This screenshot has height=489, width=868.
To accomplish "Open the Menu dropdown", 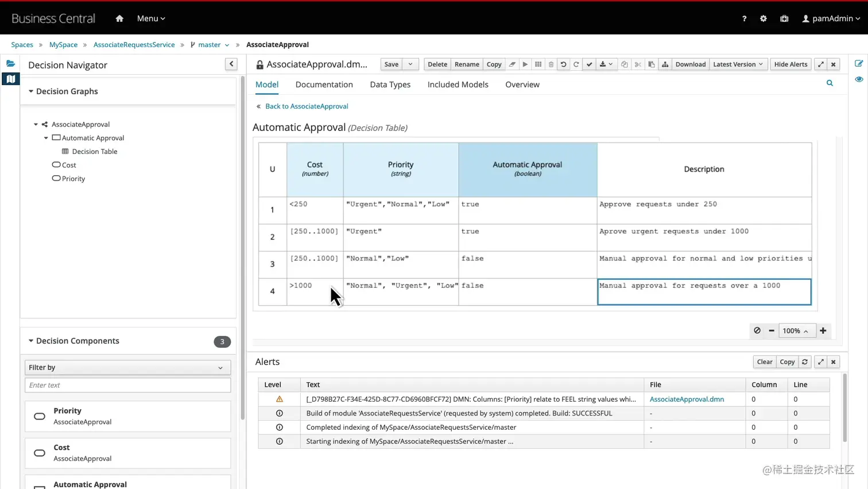I will (x=151, y=18).
